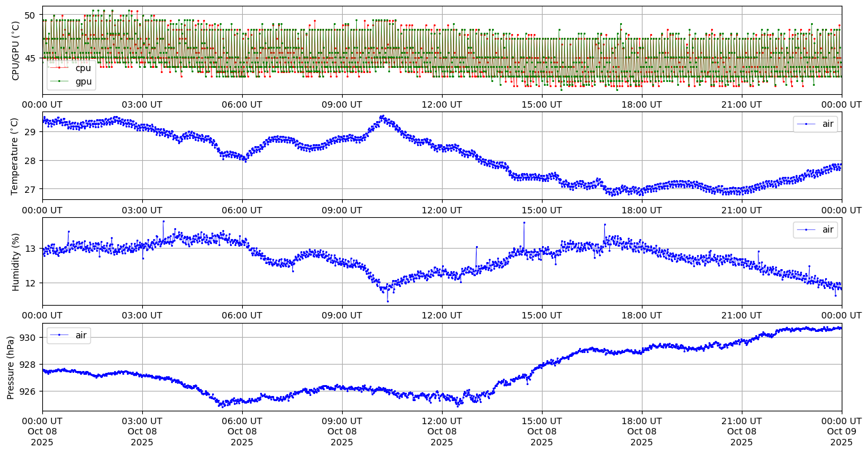The height and width of the screenshot is (453, 868).
Task: Click the gpu legend entry
Action: 83,81
